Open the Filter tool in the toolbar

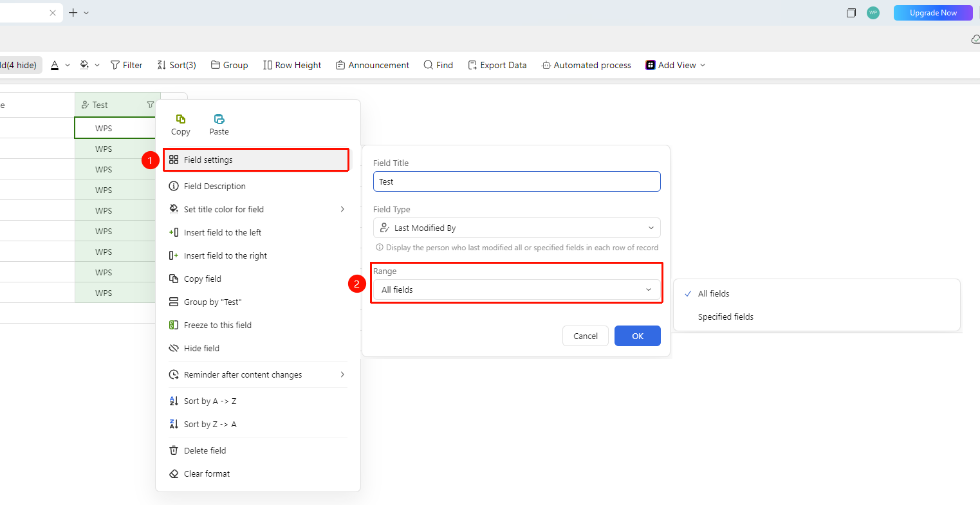127,65
